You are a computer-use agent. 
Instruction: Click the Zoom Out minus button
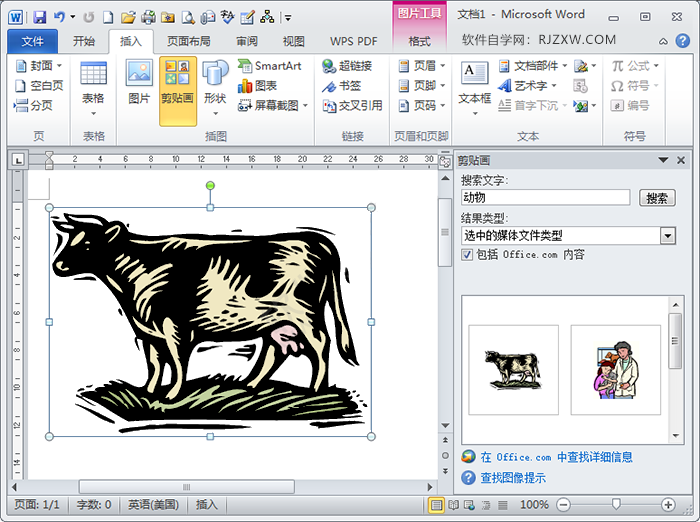pyautogui.click(x=563, y=505)
